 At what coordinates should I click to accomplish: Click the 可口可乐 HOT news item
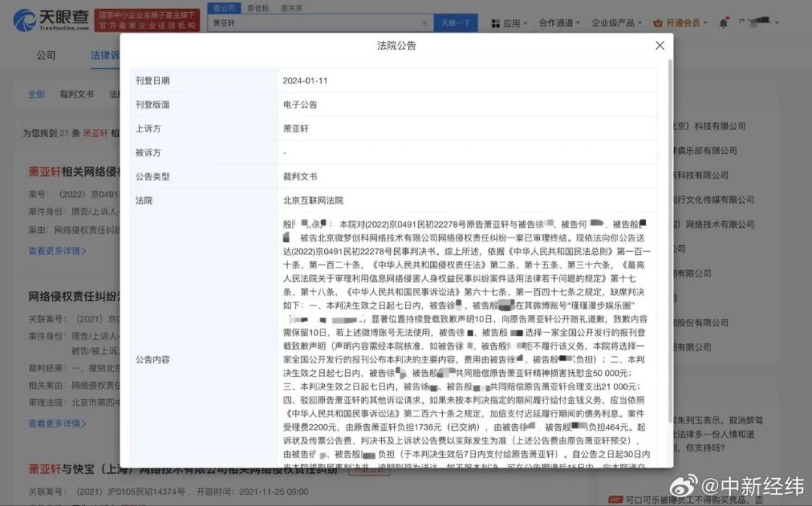(686, 499)
